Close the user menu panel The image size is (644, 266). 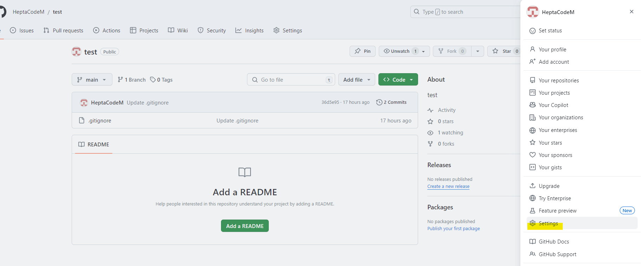(632, 12)
